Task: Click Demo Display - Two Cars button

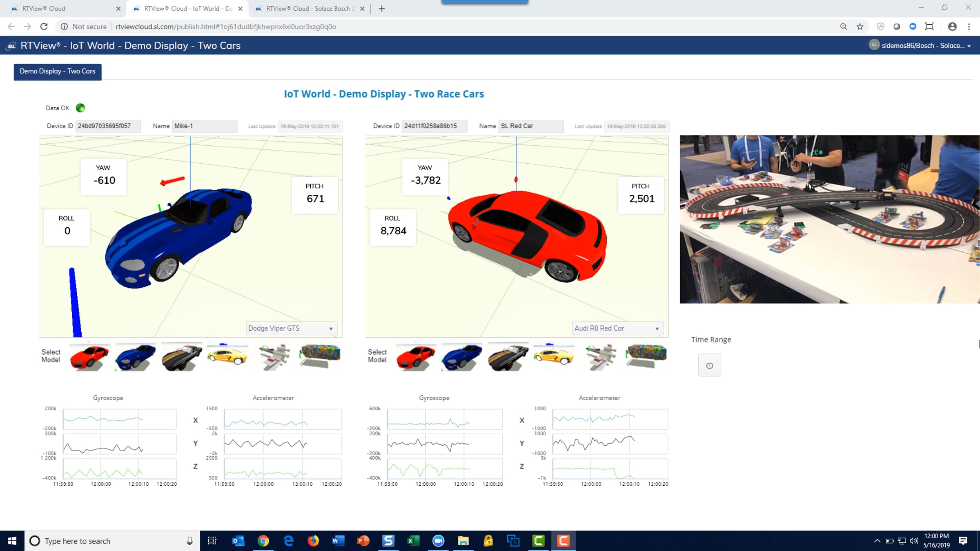Action: (58, 71)
